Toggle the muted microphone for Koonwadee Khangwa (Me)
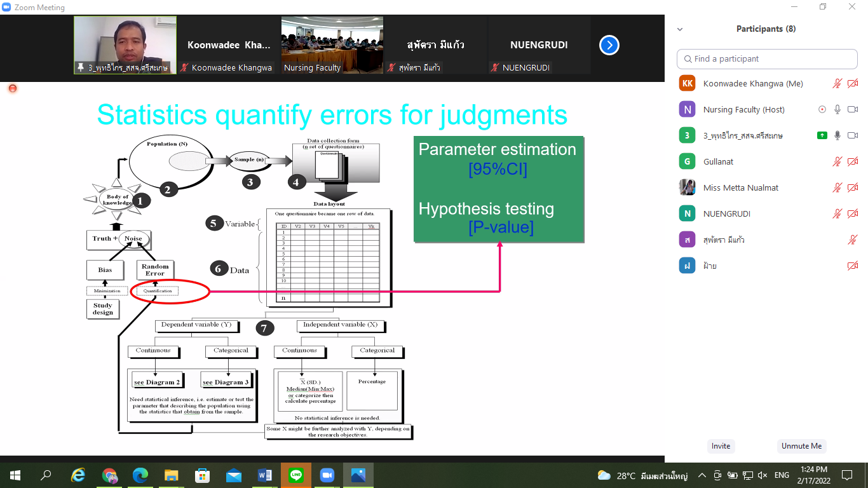The width and height of the screenshot is (868, 488). pos(837,83)
